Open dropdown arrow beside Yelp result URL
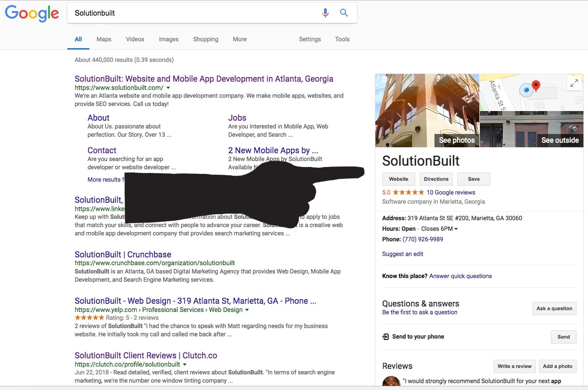 click(247, 310)
